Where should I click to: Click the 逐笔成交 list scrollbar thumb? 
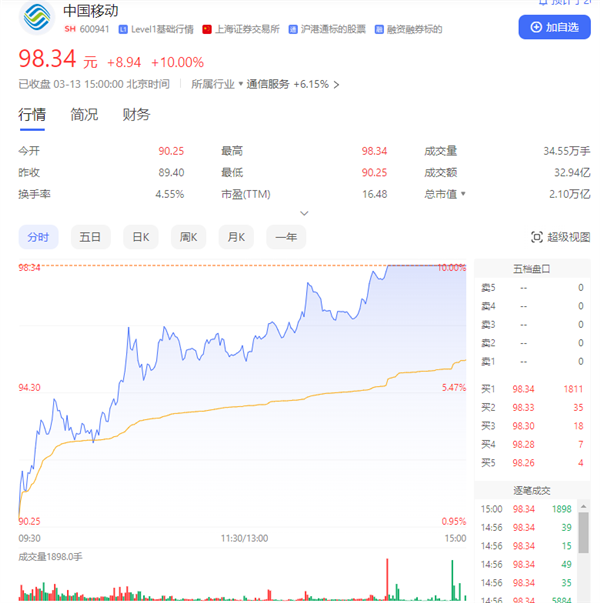pyautogui.click(x=583, y=533)
